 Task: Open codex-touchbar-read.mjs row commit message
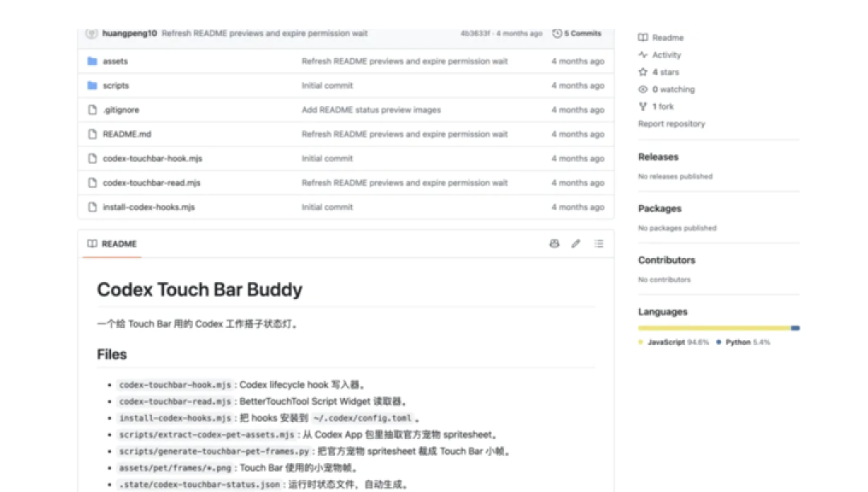coord(404,182)
